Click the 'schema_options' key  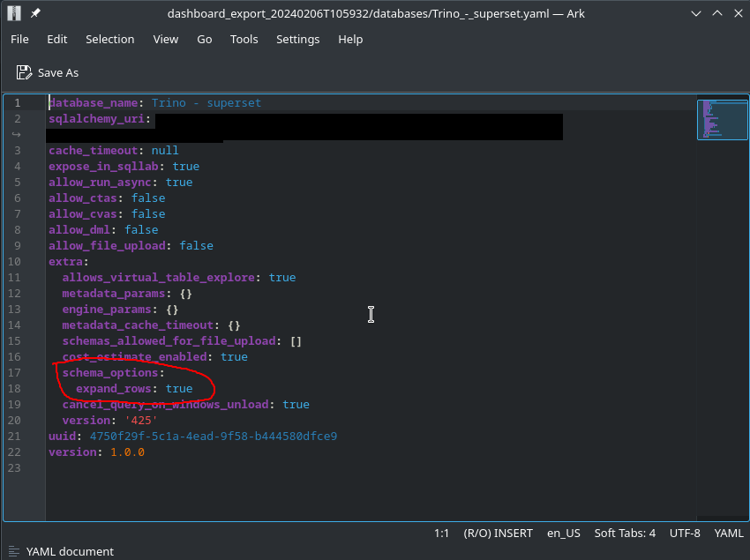click(x=110, y=372)
